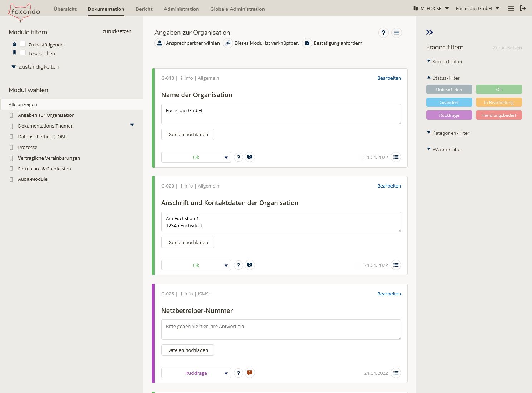Open module help question mark icon

coord(383,33)
